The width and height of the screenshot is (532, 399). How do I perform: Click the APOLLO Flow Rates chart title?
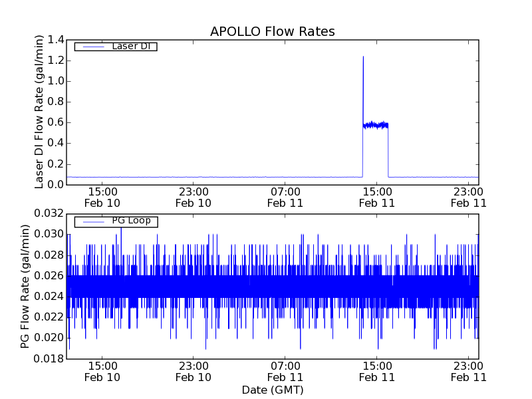click(272, 31)
